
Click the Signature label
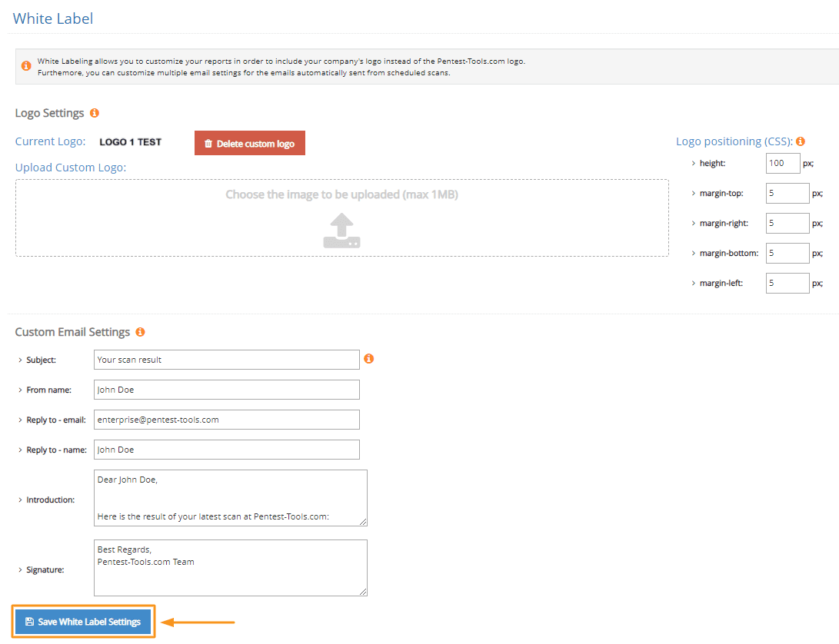point(45,569)
